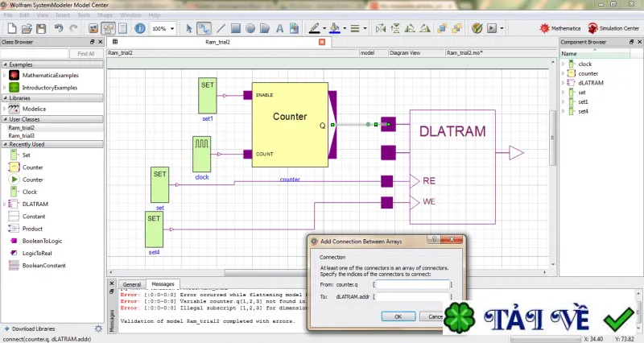The height and width of the screenshot is (343, 644).
Task: Open the 100% zoom dropdown
Action: pos(163,28)
